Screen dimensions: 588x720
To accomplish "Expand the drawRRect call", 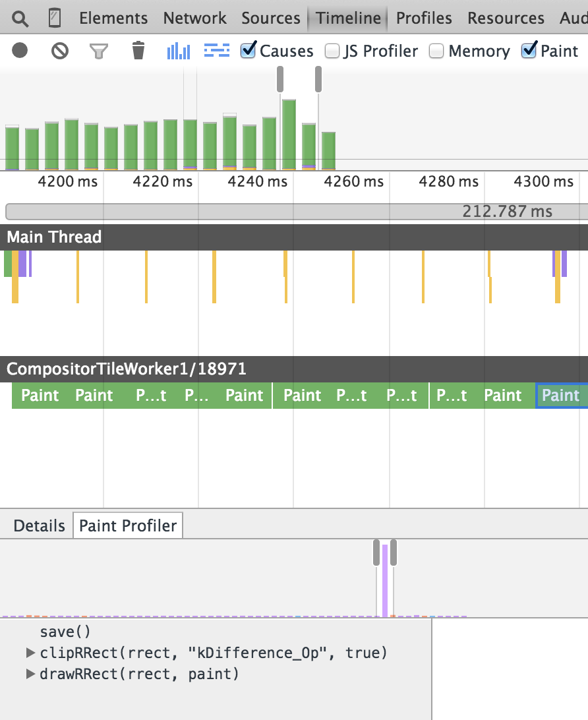I will [x=31, y=674].
